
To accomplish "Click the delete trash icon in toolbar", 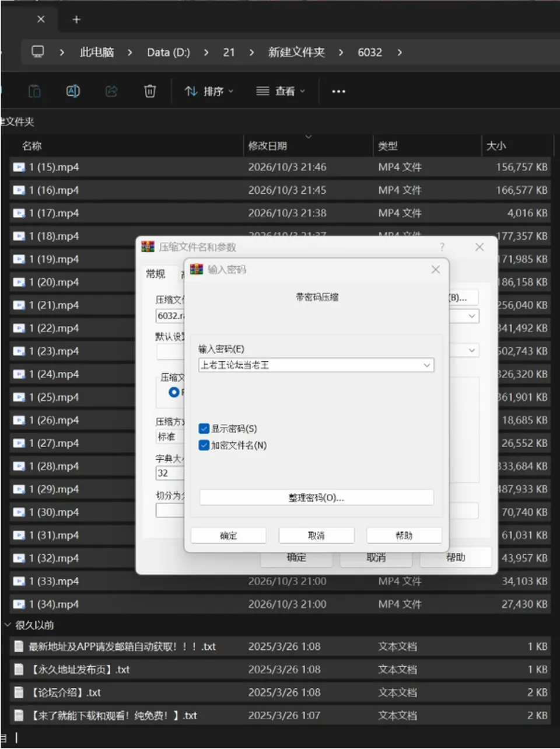I will click(x=150, y=91).
